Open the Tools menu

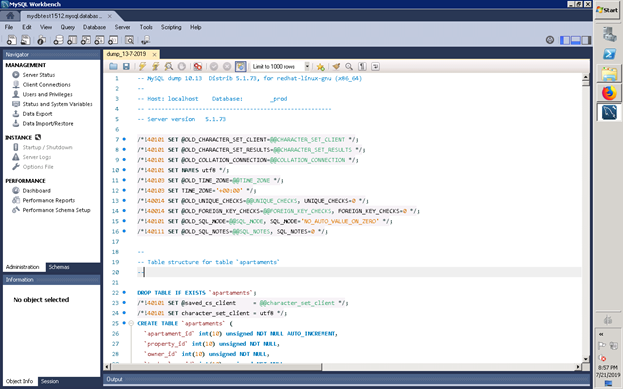coord(146,27)
